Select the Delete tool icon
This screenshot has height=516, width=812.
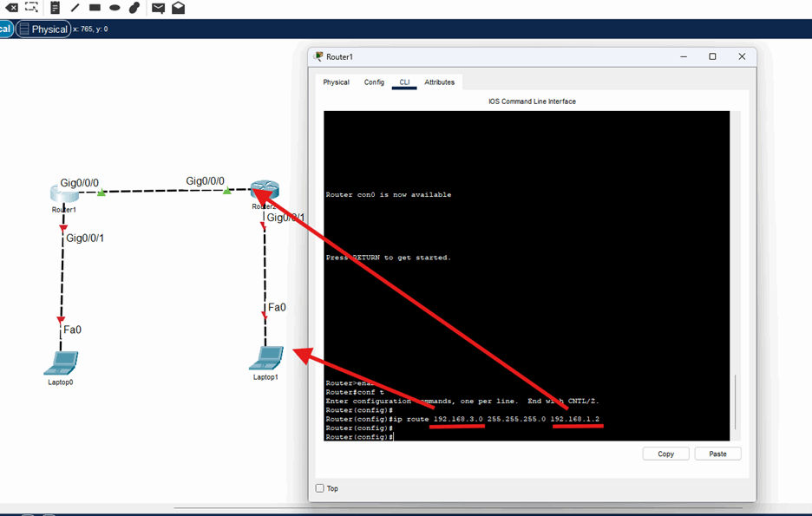[x=11, y=8]
